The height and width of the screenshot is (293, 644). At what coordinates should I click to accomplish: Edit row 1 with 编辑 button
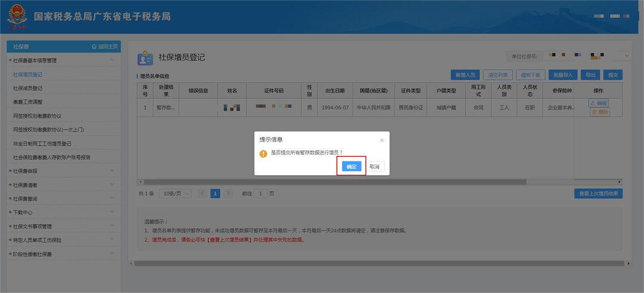click(599, 103)
